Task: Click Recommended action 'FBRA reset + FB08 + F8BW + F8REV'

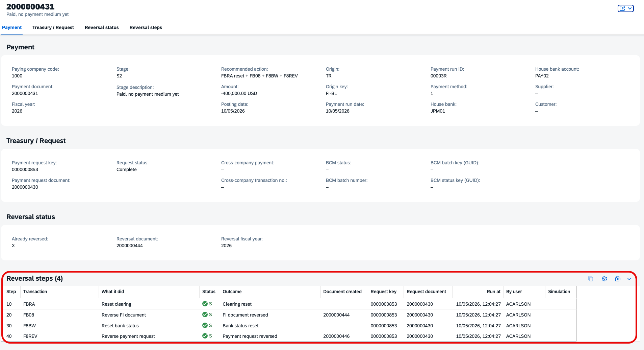Action: [x=259, y=76]
